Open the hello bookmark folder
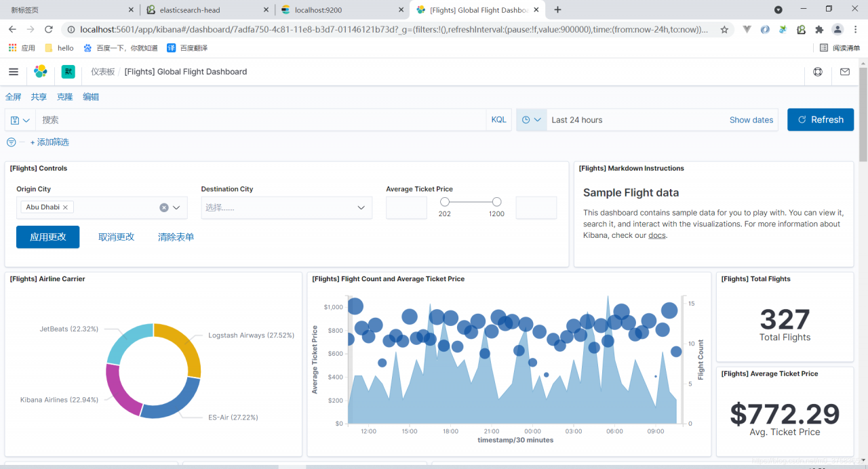Image resolution: width=868 pixels, height=469 pixels. coord(59,48)
